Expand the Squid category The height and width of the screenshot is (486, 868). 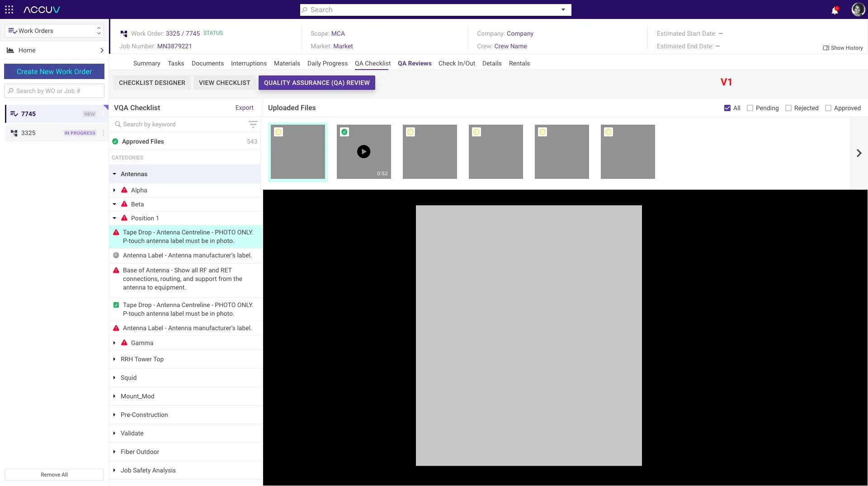[114, 378]
